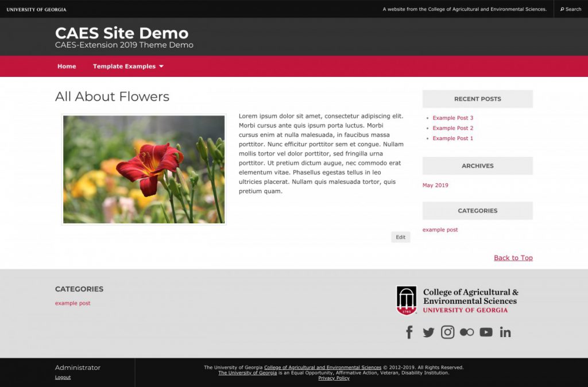The height and width of the screenshot is (387, 588).
Task: Expand the Template Examples dropdown arrow
Action: pyautogui.click(x=161, y=67)
